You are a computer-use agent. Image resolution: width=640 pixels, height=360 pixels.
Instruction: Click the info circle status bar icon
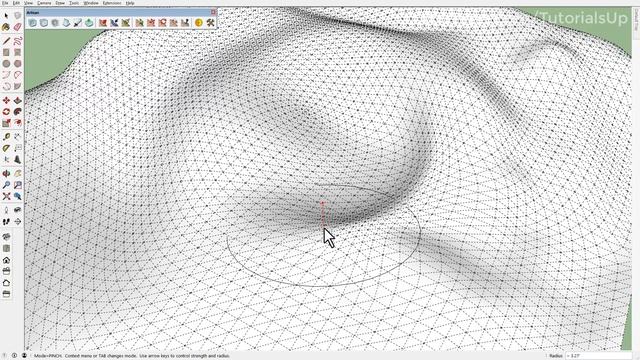[x=14, y=356]
